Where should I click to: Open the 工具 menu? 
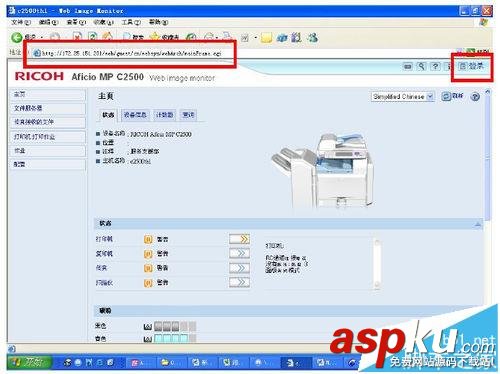(x=131, y=22)
